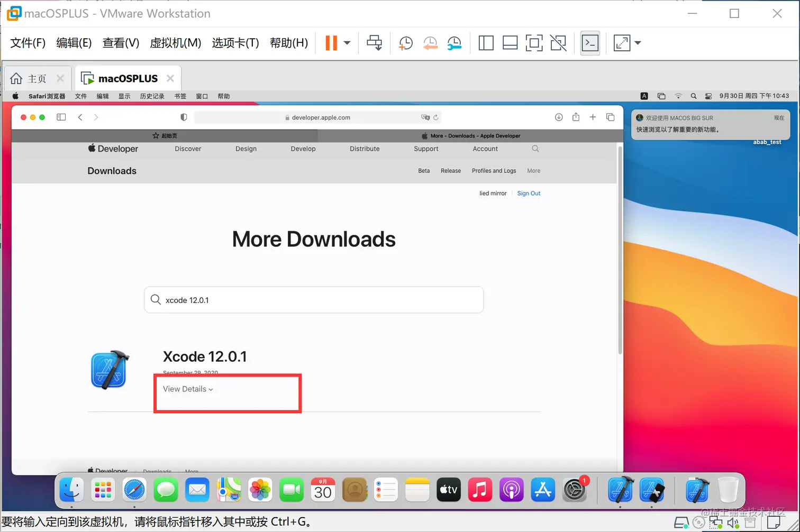Reload the developer.apple.com page

tap(436, 117)
